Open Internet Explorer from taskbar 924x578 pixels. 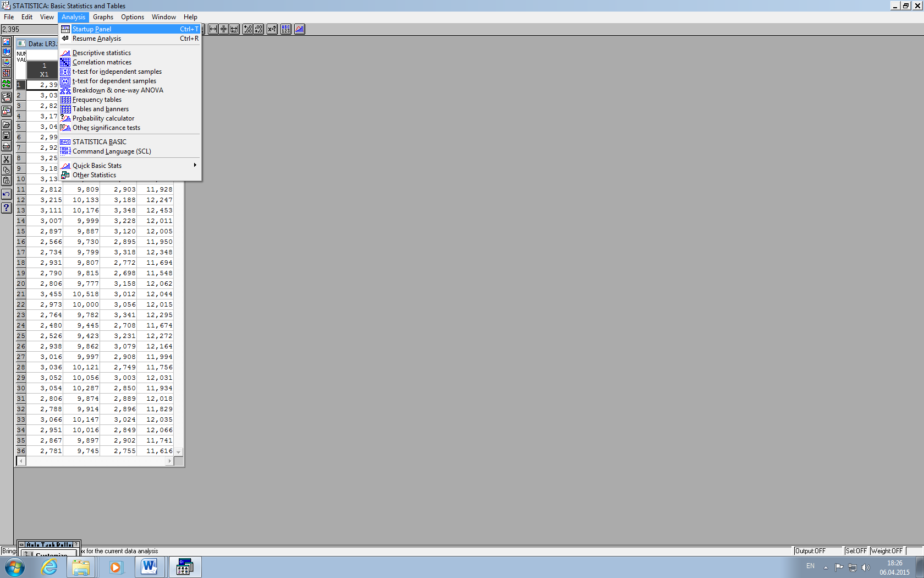50,567
